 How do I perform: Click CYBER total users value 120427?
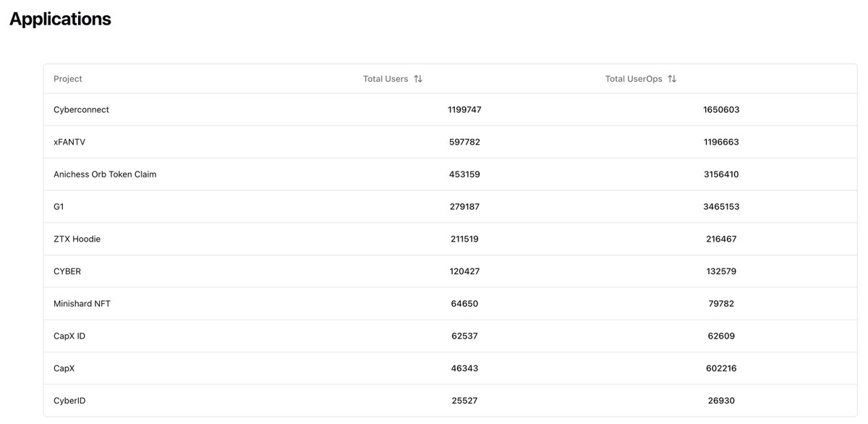(464, 271)
